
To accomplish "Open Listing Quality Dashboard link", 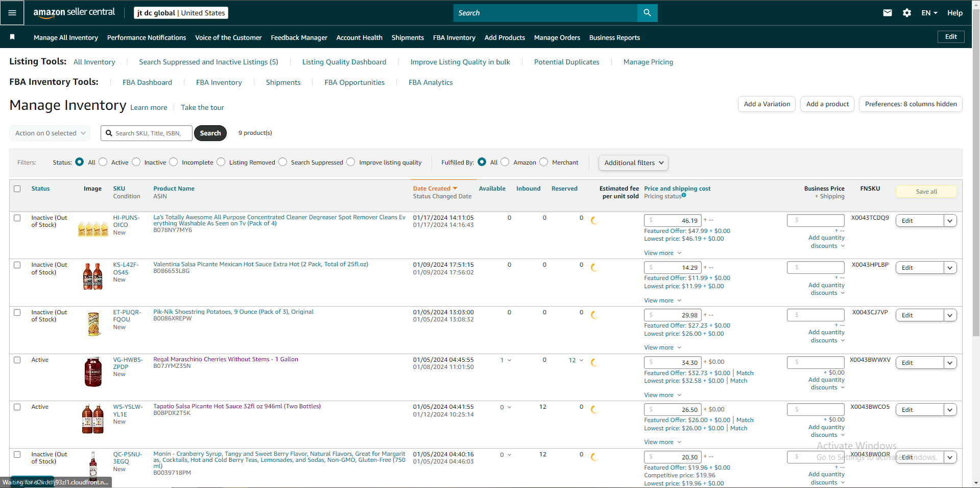I will (344, 62).
